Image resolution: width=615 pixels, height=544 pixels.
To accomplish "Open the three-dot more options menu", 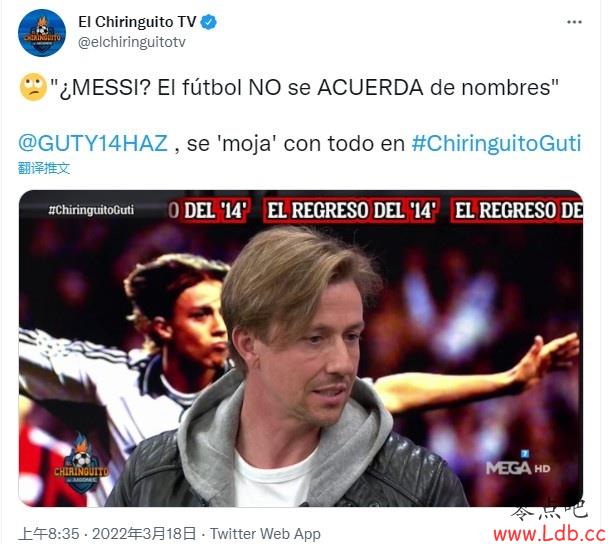I will [x=574, y=22].
